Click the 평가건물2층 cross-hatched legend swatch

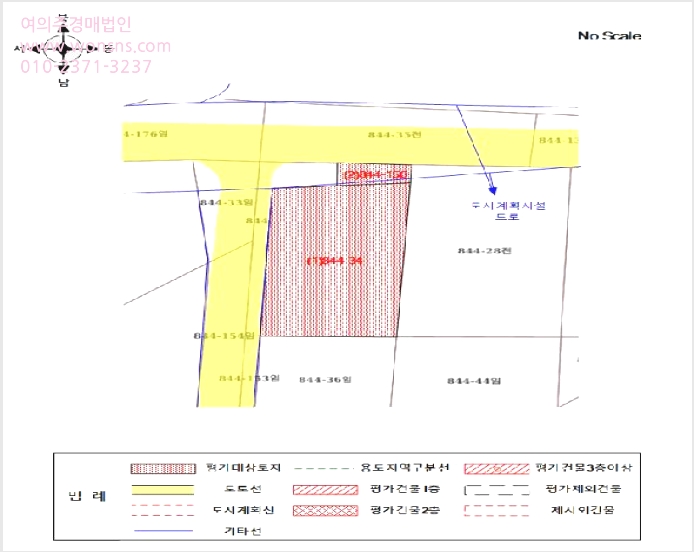pos(325,510)
